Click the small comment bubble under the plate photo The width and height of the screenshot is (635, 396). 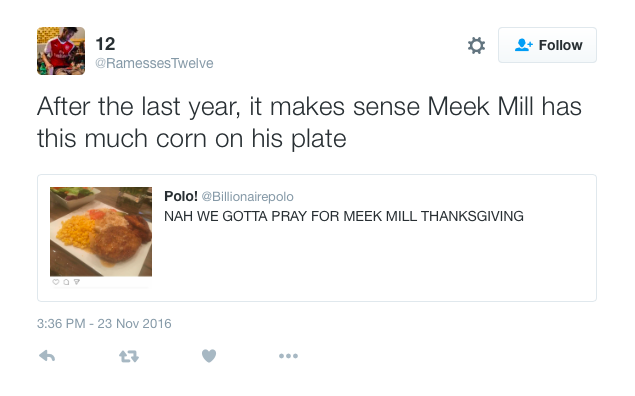click(x=66, y=282)
